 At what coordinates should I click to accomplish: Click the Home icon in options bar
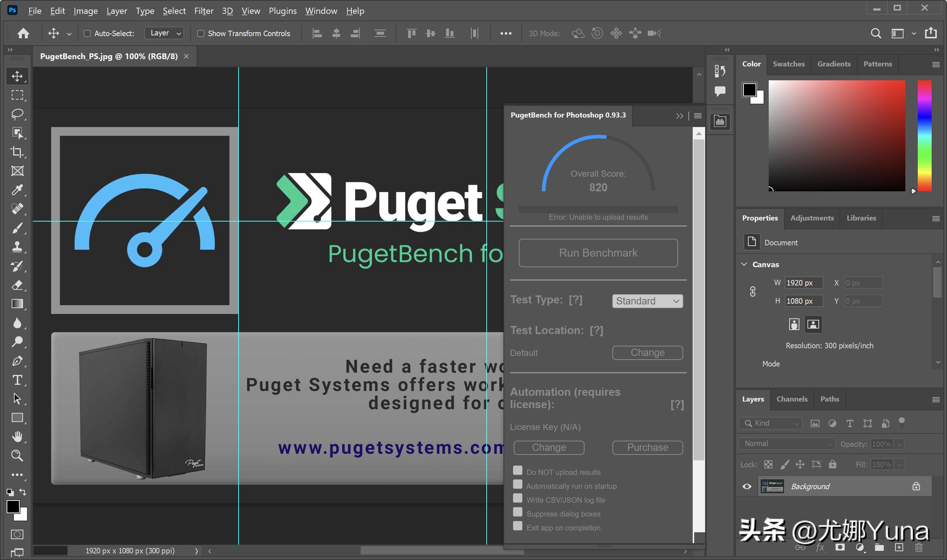(23, 33)
